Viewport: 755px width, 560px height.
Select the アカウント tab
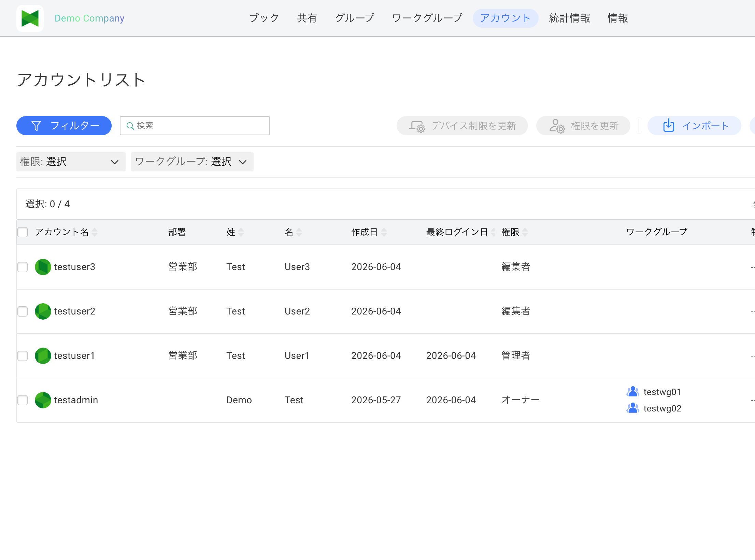[x=505, y=18]
